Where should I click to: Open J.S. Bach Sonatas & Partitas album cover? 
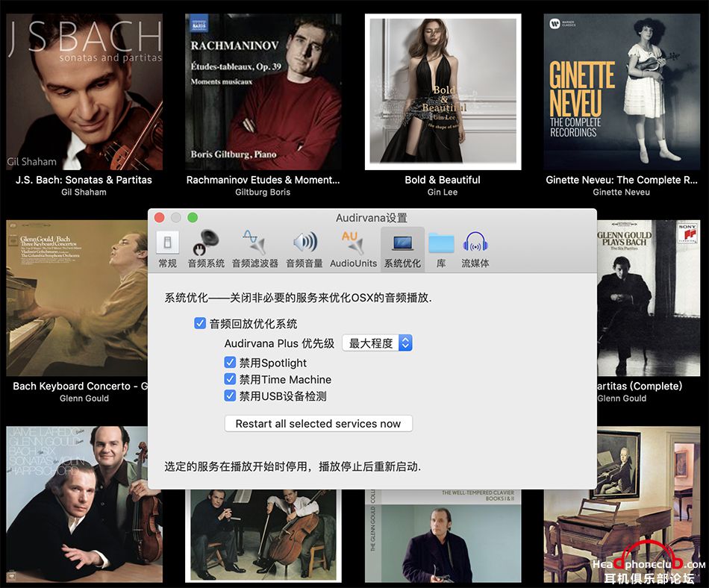click(84, 93)
